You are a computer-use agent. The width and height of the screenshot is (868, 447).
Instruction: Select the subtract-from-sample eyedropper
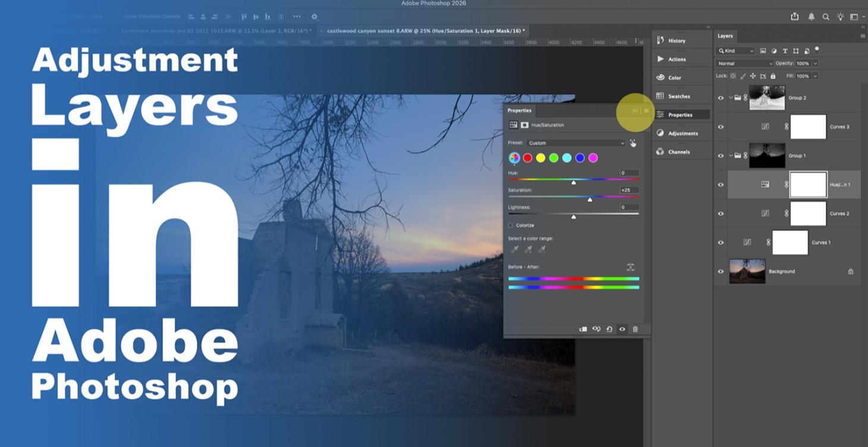click(x=542, y=249)
